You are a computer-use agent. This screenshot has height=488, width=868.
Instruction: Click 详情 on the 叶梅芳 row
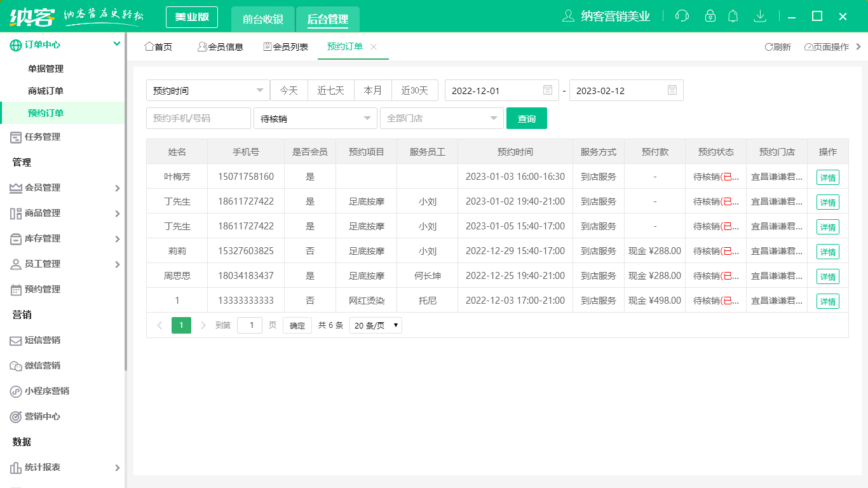(x=827, y=177)
